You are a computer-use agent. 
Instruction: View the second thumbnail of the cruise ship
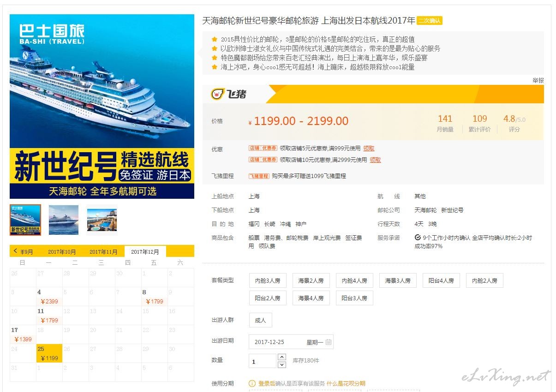(64, 220)
